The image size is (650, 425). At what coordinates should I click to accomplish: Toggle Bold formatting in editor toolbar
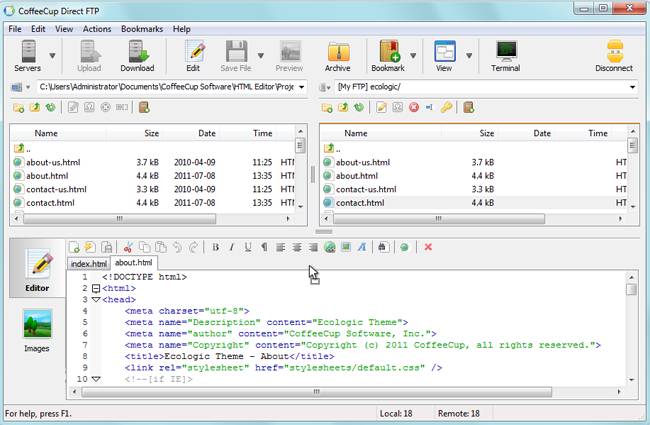coord(215,247)
